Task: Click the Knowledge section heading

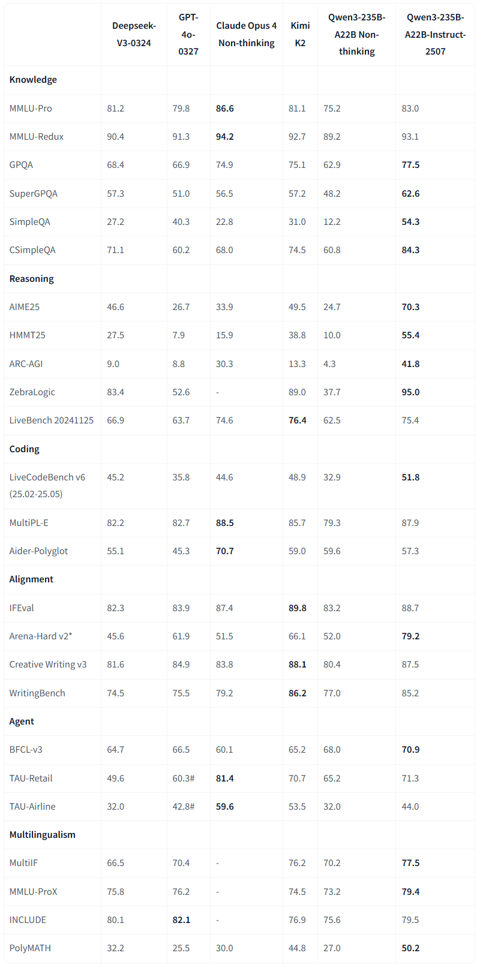Action: coord(33,80)
